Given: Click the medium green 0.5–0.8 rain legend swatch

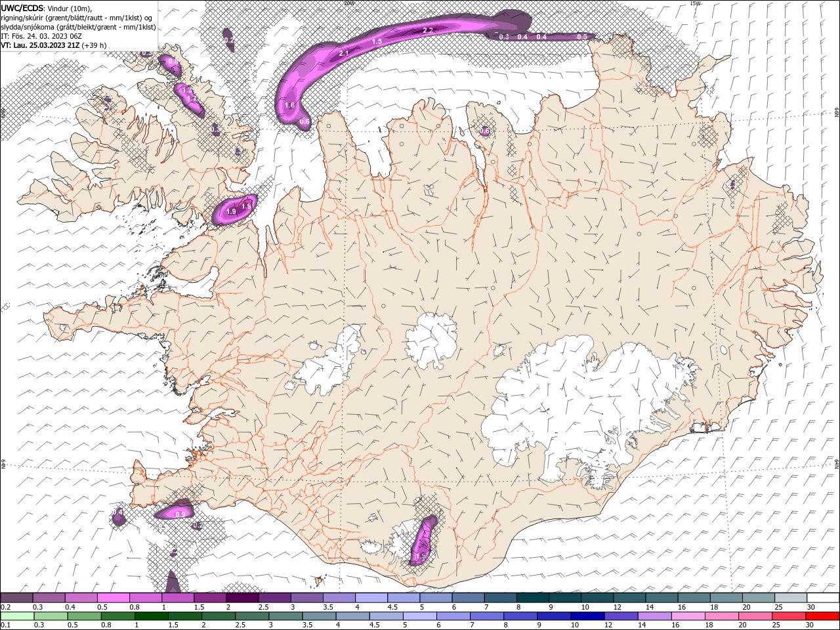Looking at the screenshot, I should 85,616.
